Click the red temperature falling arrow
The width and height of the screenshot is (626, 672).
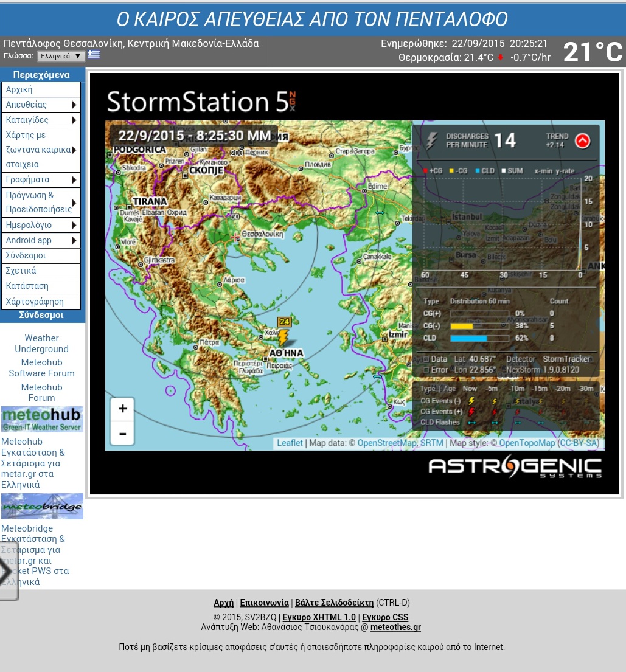point(500,57)
